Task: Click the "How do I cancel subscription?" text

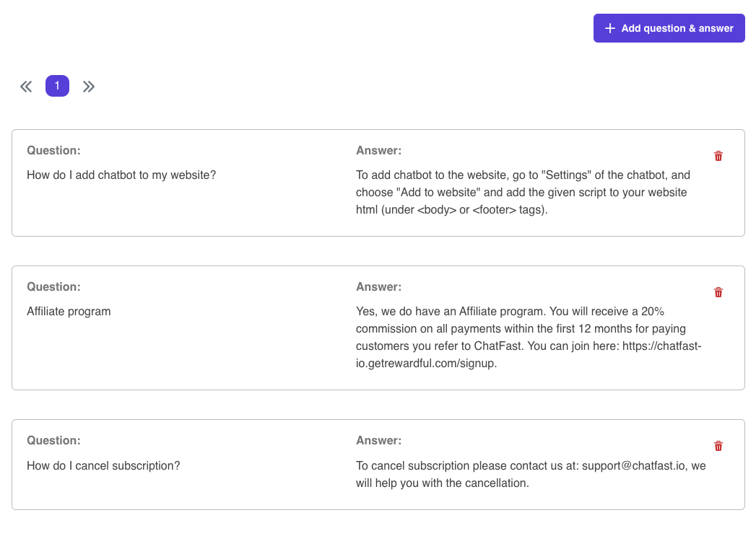Action: (x=103, y=466)
